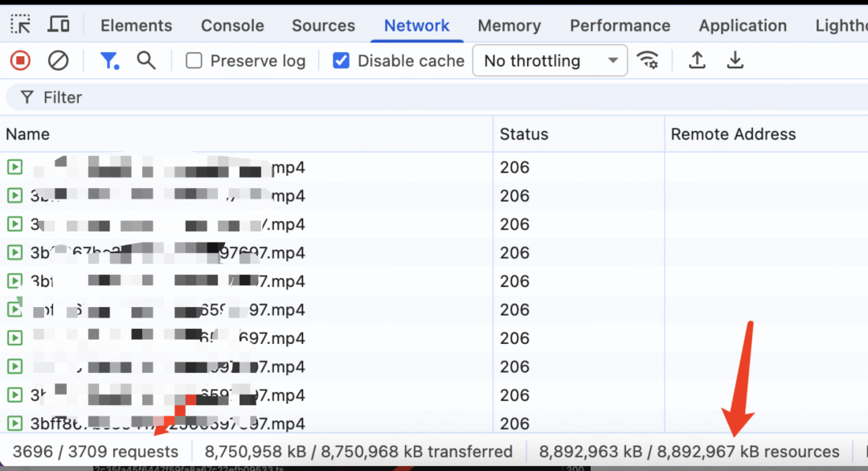Enable the Preserve log checkbox
The height and width of the screenshot is (471, 868).
(194, 60)
